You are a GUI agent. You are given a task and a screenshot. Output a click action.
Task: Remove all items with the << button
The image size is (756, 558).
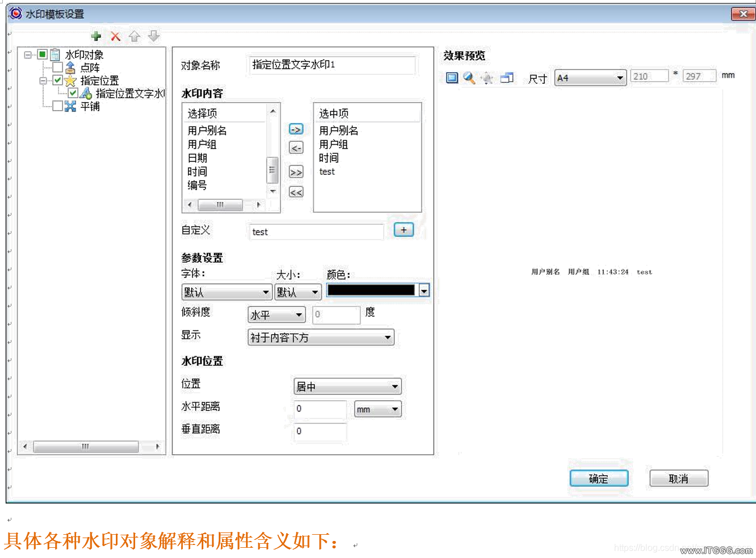tap(296, 192)
